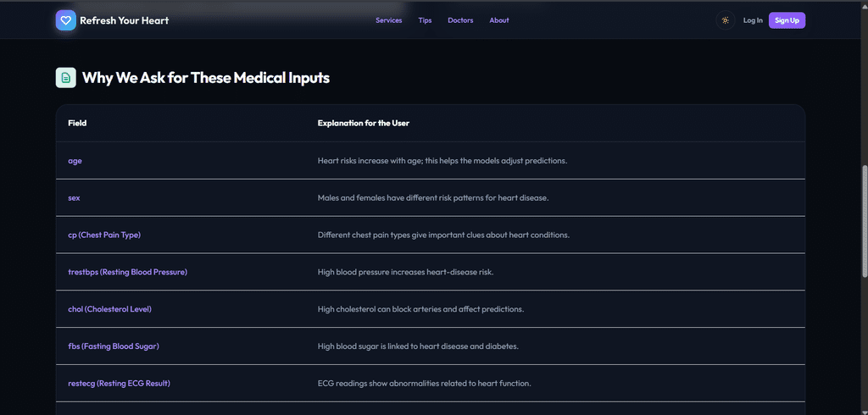The height and width of the screenshot is (415, 868).
Task: Open the About nav item
Action: [x=498, y=20]
